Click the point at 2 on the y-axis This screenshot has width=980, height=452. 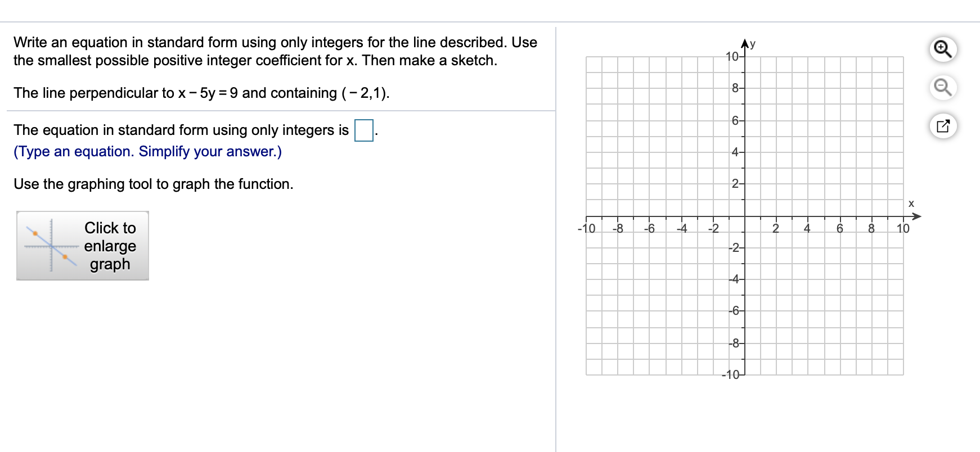(x=745, y=184)
